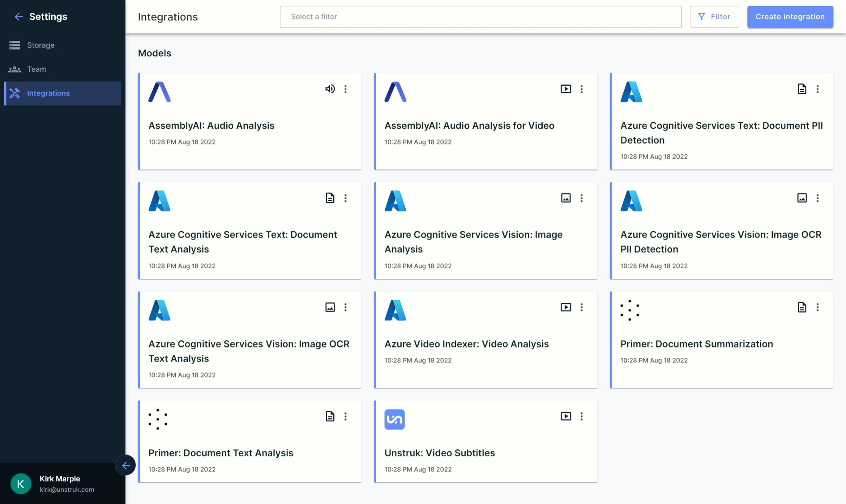Open Unstruk: Video Subtitles title

(x=439, y=453)
